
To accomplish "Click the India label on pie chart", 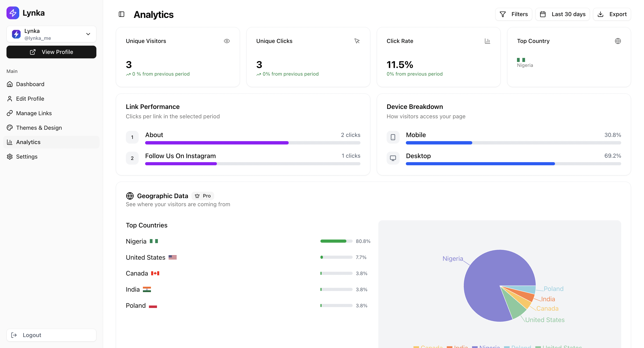I will pos(548,299).
